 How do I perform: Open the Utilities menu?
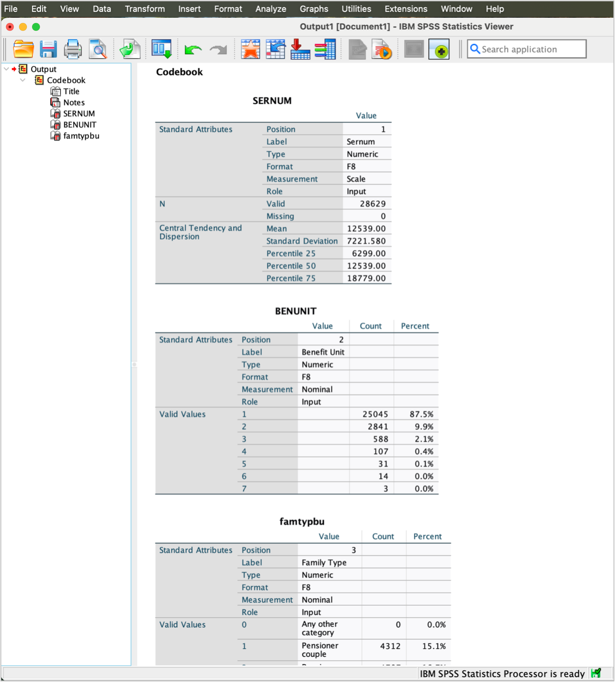[x=356, y=8]
